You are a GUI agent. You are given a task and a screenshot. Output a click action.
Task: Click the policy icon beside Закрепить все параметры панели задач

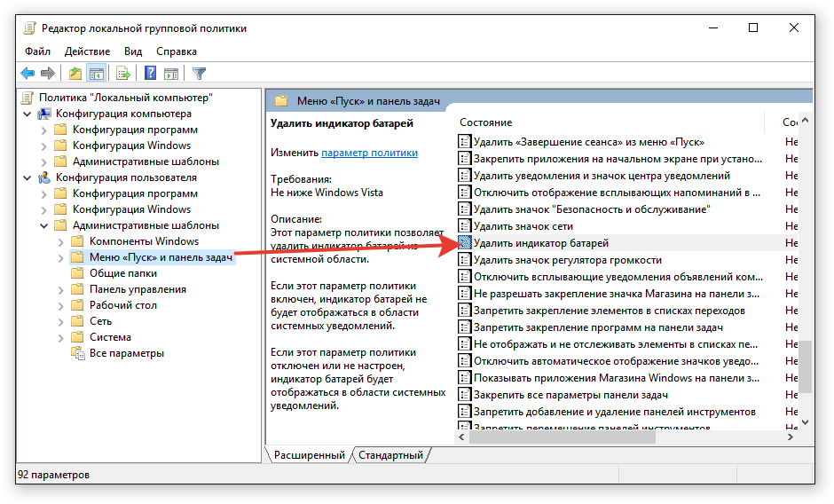tap(464, 394)
